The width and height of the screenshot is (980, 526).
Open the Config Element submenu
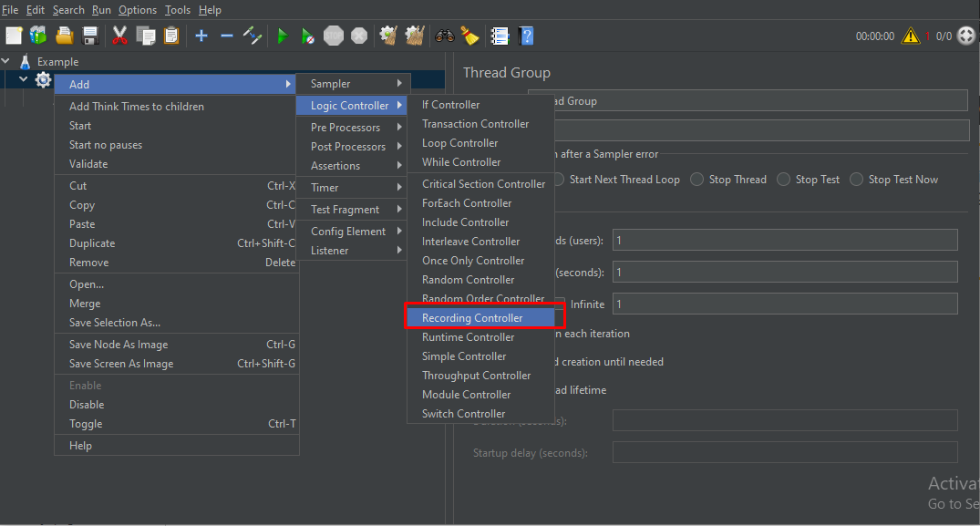[x=353, y=232]
